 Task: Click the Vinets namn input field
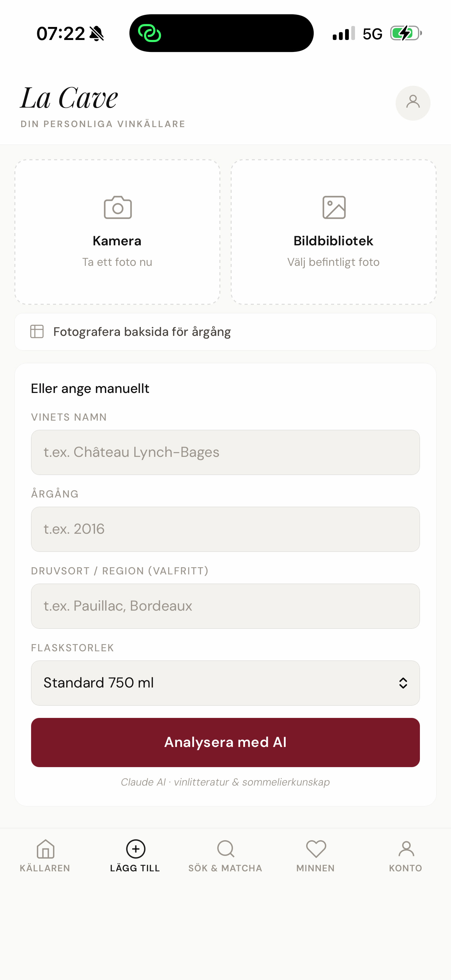point(225,452)
